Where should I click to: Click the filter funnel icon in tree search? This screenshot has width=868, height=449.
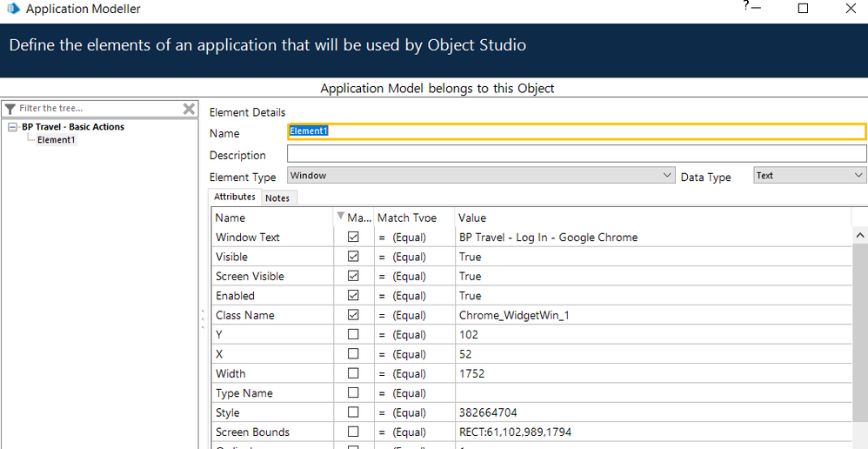click(x=10, y=109)
